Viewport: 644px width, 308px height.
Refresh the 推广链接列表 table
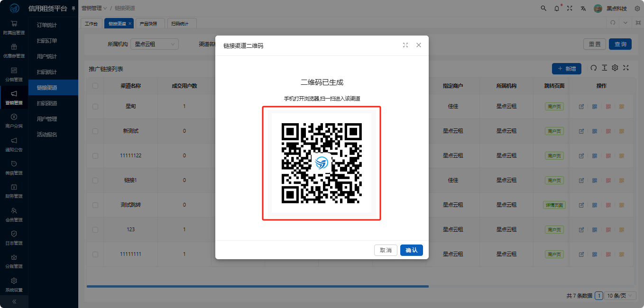[593, 68]
